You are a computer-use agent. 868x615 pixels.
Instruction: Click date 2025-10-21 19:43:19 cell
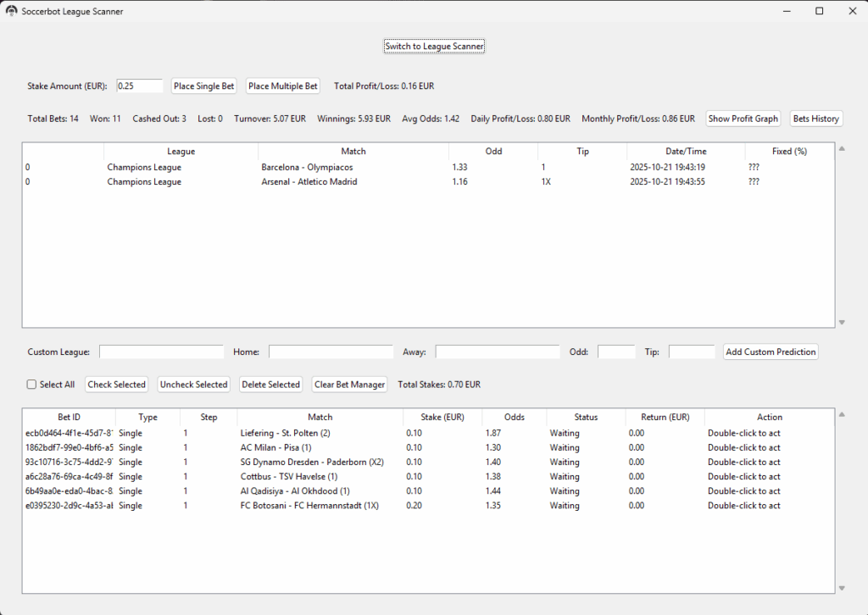pos(667,167)
